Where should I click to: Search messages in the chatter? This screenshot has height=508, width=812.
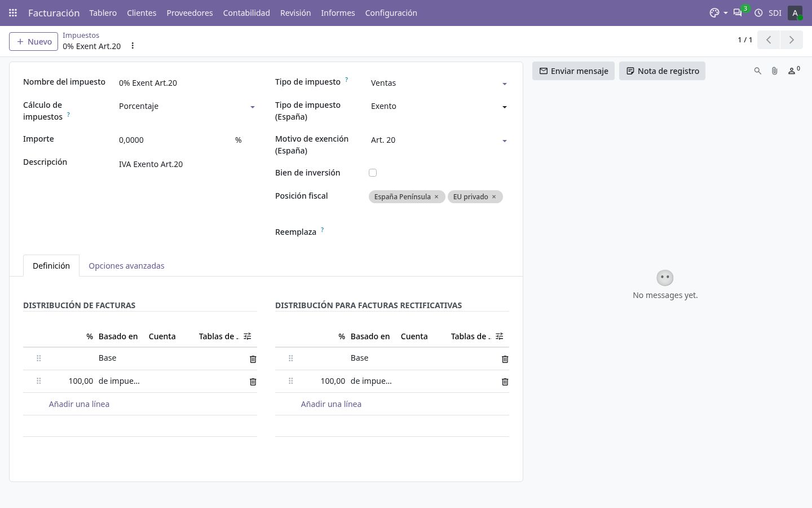point(758,71)
